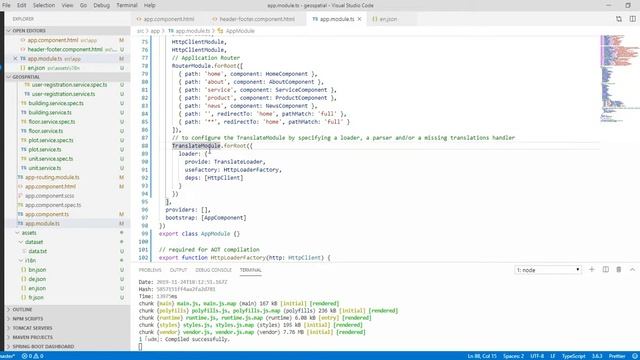Viewport: 640px width, 360px height.
Task: Open unit.service.spec.ts file
Action: click(x=51, y=159)
